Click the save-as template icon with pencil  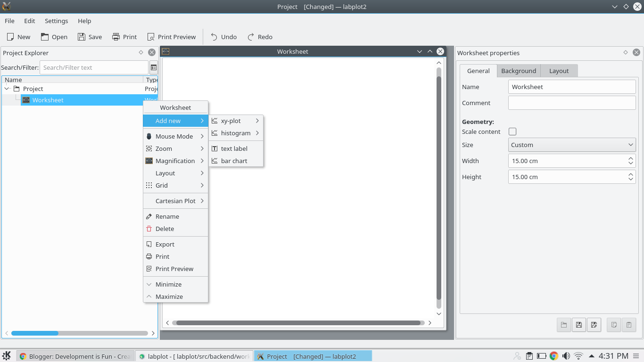(x=594, y=324)
